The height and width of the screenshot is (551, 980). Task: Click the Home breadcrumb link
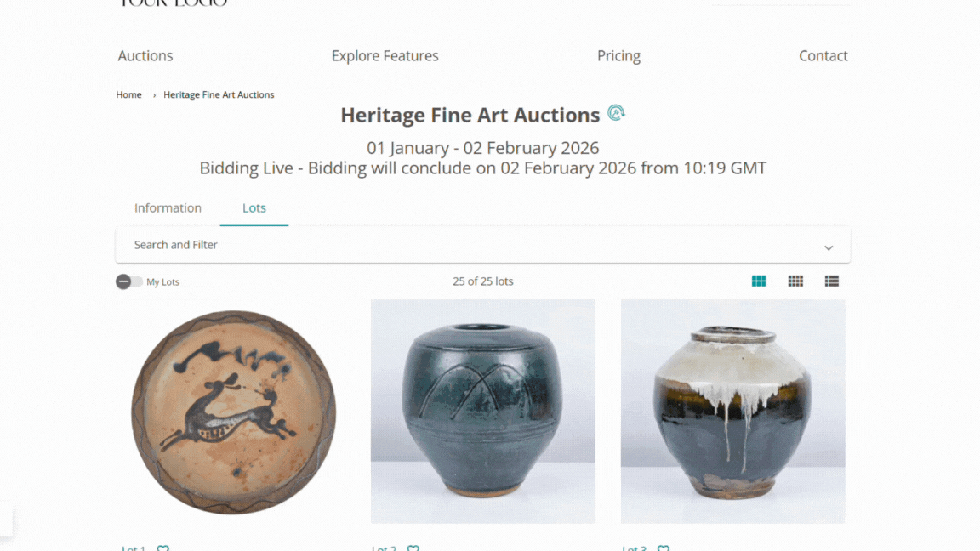point(128,94)
